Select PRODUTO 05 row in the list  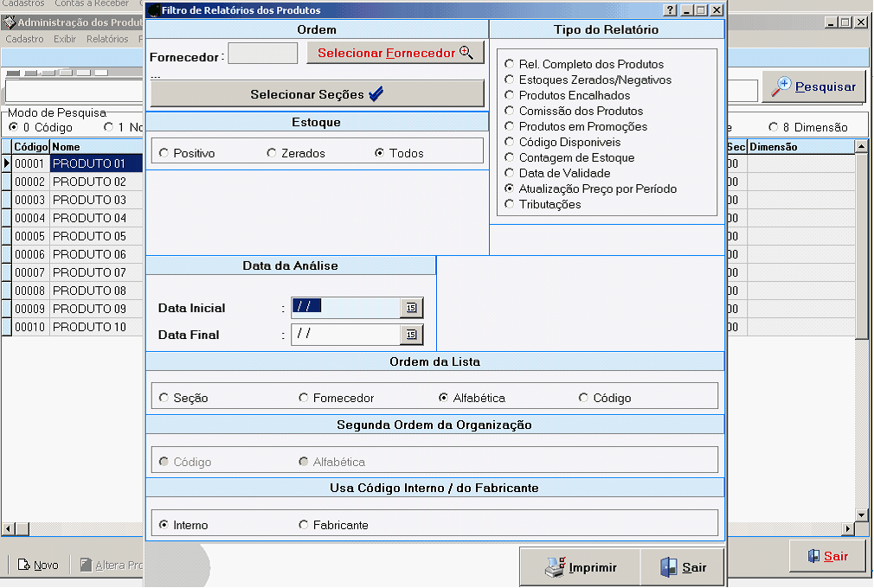(x=89, y=236)
